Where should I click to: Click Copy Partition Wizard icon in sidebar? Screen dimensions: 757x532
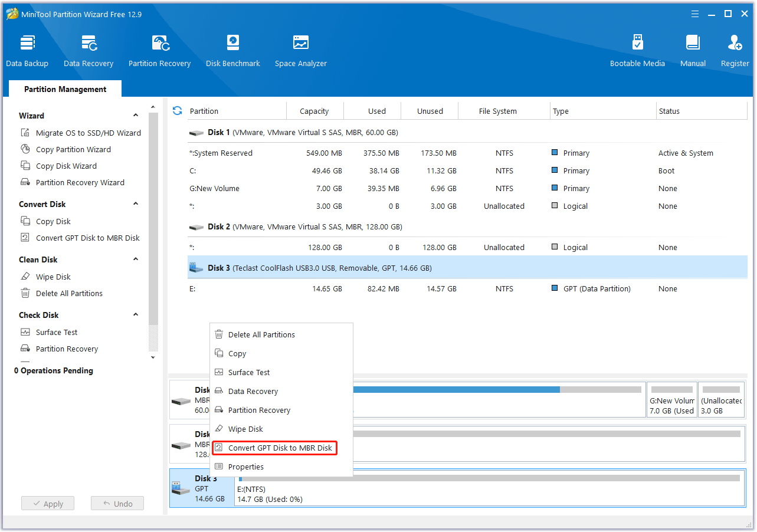[x=25, y=149]
